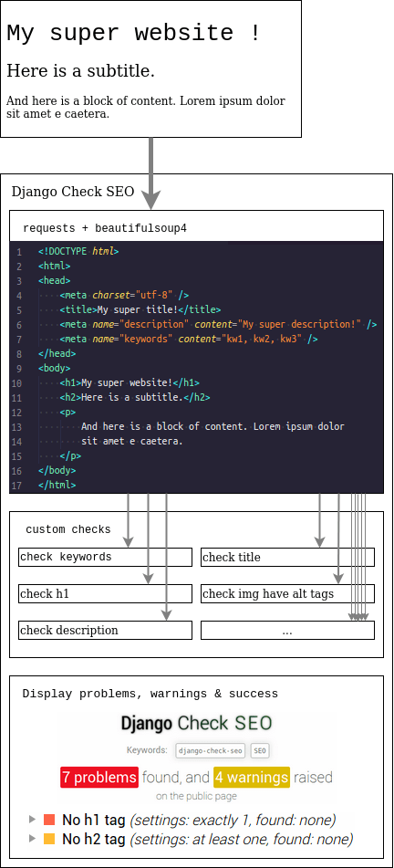
Task: Click the 'Here is a subtitle.' text
Action: tap(81, 70)
